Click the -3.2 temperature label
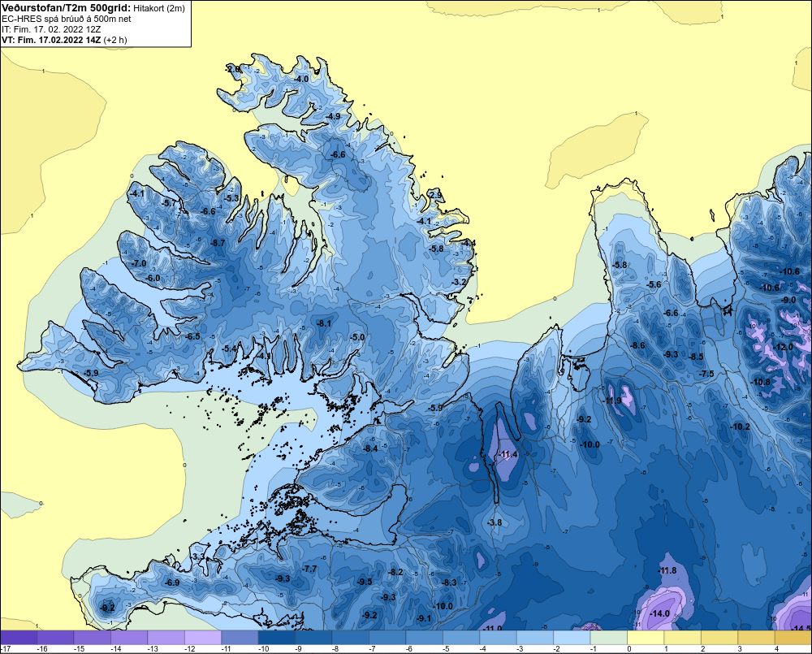The height and width of the screenshot is (654, 812). (460, 282)
